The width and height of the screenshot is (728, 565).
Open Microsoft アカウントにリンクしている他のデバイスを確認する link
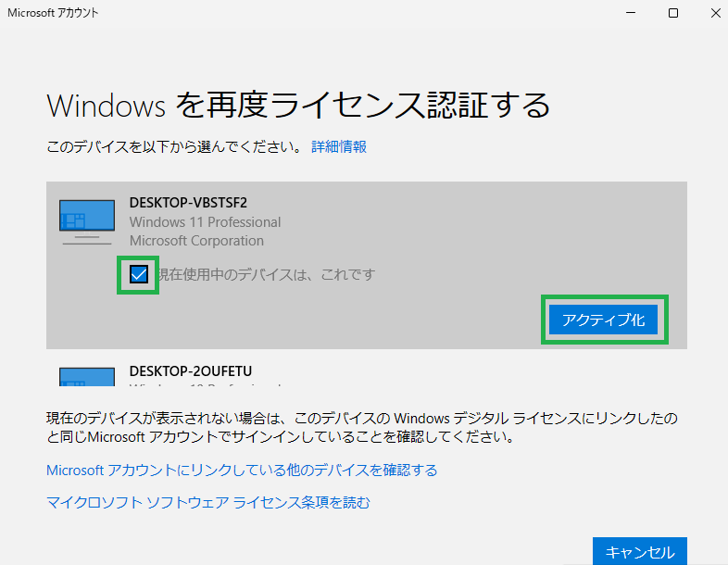(x=242, y=471)
